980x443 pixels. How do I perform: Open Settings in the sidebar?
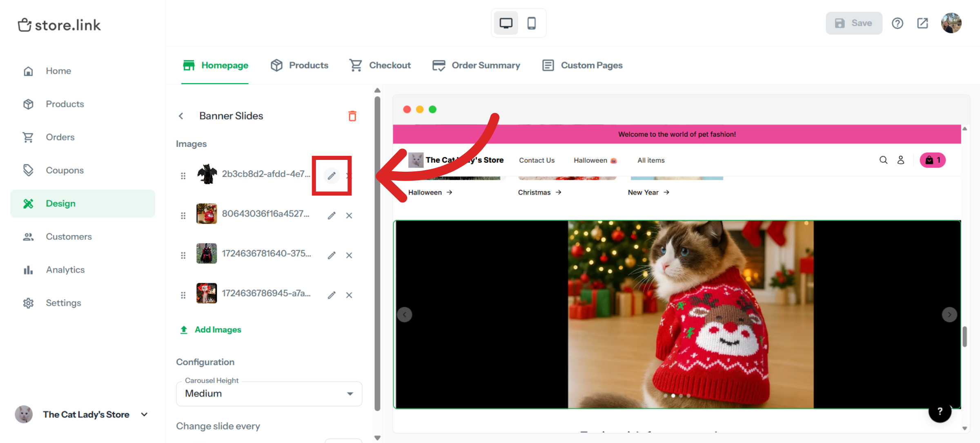[83, 303]
